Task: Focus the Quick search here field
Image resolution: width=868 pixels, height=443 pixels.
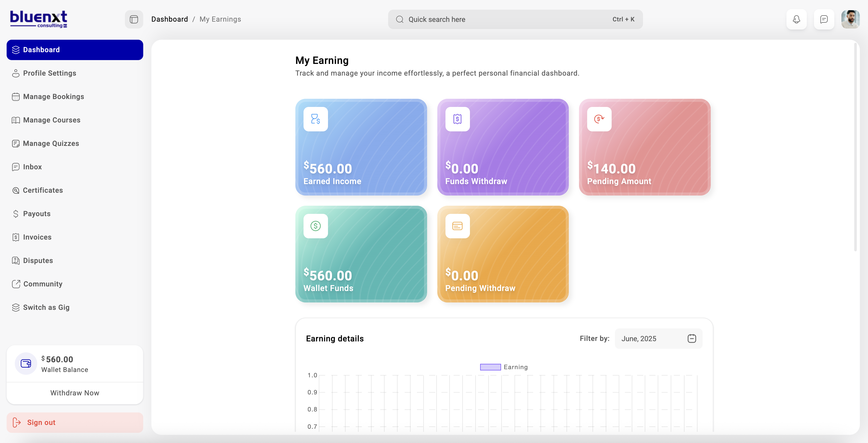Action: point(505,19)
